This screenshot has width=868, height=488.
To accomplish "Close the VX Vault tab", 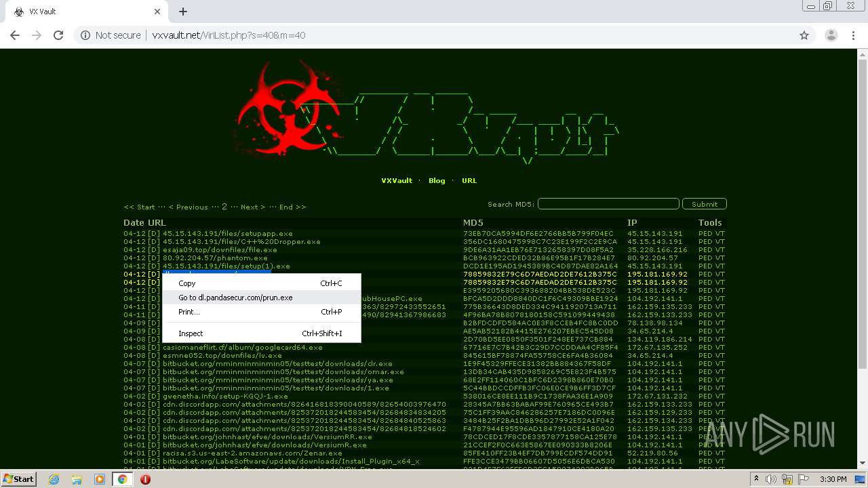I will point(157,12).
